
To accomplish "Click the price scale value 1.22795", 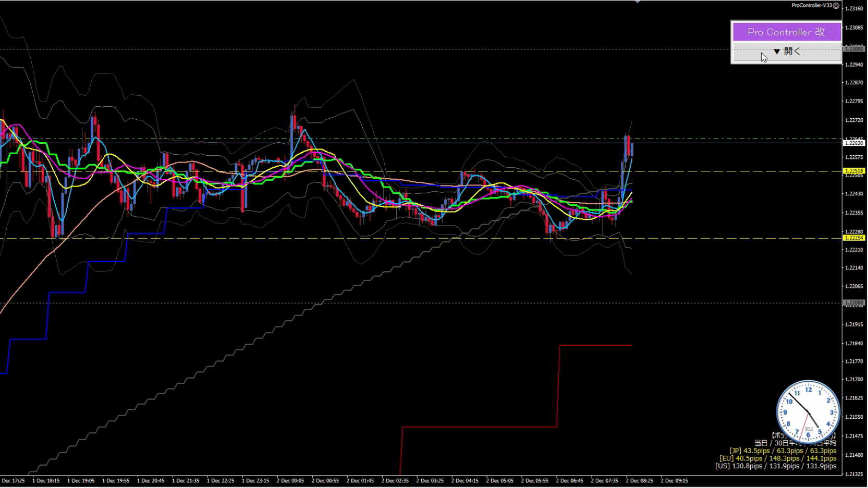I will 854,102.
